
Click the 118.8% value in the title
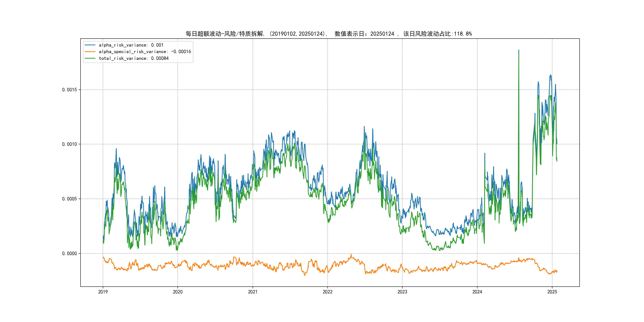point(463,34)
